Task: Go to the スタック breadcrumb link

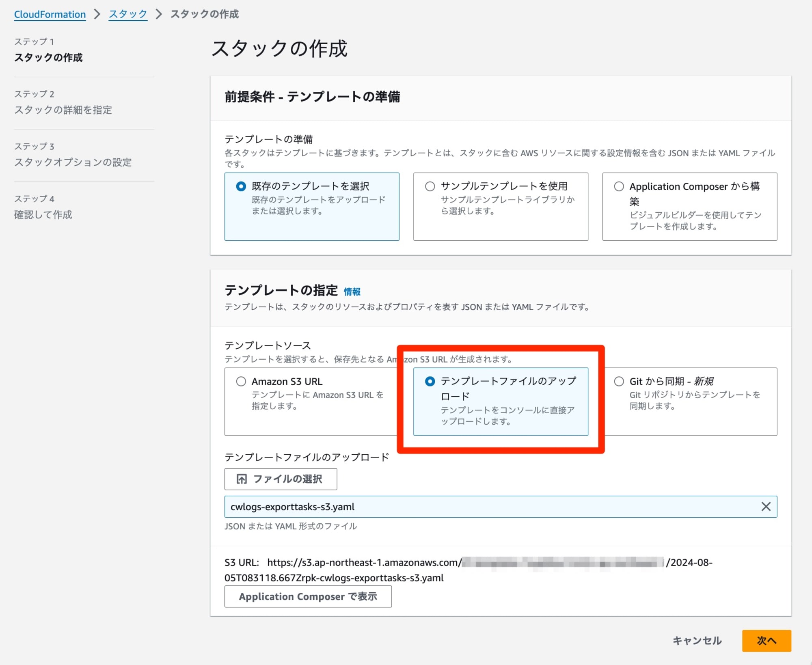Action: coord(128,14)
